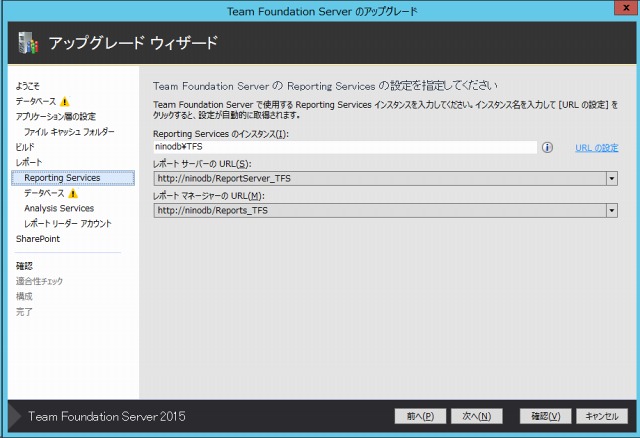Select ファイル キャッシュ フォルダー navigation item
Viewport: 640px width, 438px height.
[x=69, y=132]
